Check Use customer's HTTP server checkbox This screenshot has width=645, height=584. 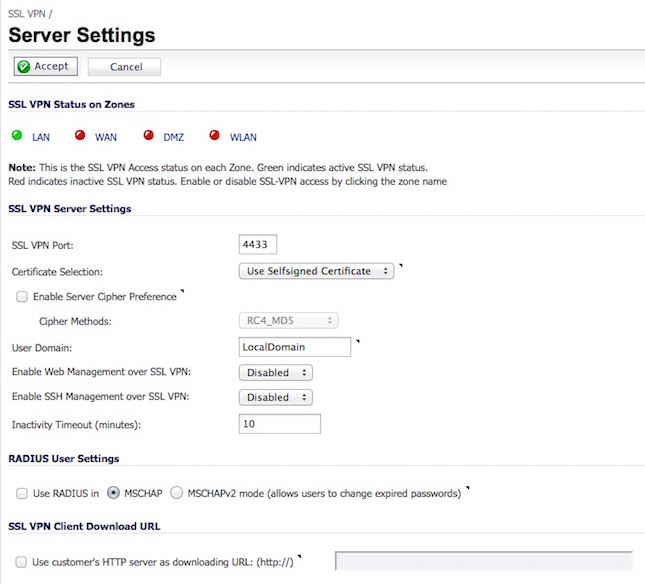click(21, 562)
